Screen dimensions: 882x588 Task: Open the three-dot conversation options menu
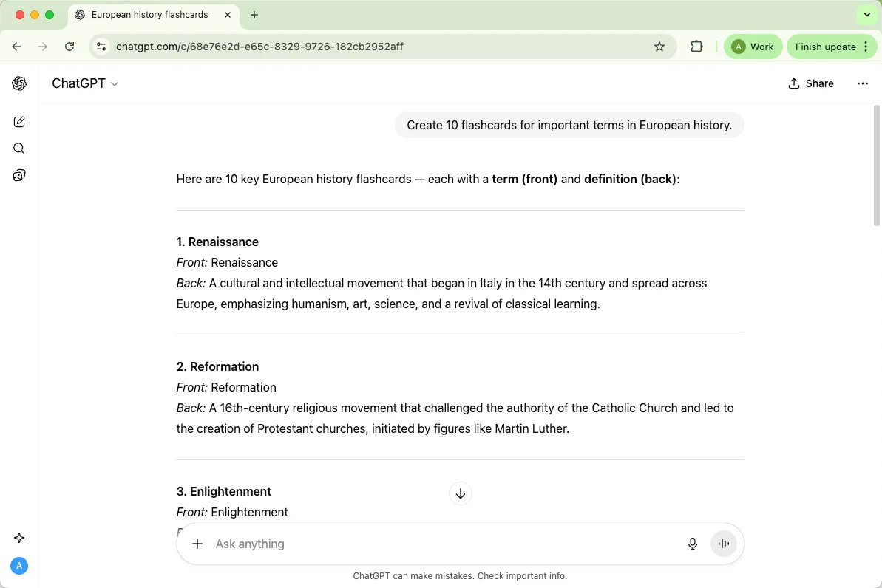pos(862,83)
